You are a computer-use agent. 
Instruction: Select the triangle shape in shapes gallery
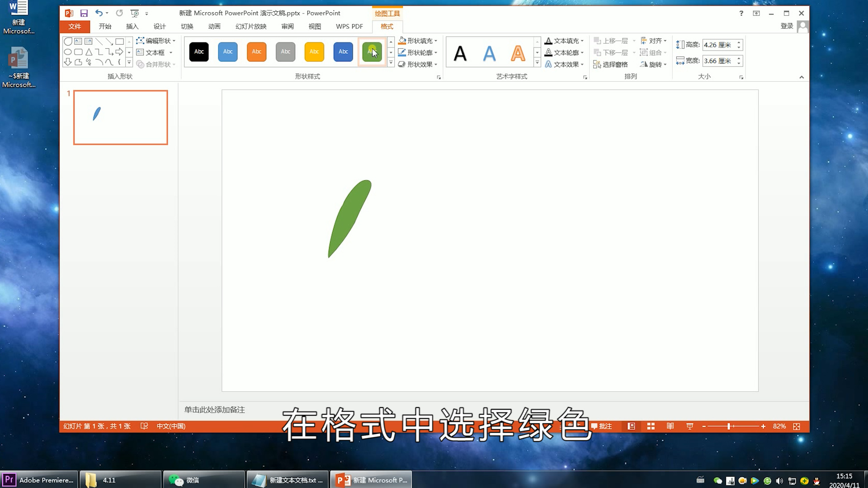pos(89,52)
